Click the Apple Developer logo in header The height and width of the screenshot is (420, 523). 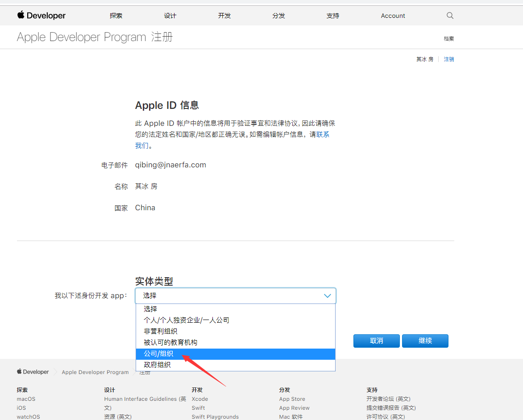[42, 16]
